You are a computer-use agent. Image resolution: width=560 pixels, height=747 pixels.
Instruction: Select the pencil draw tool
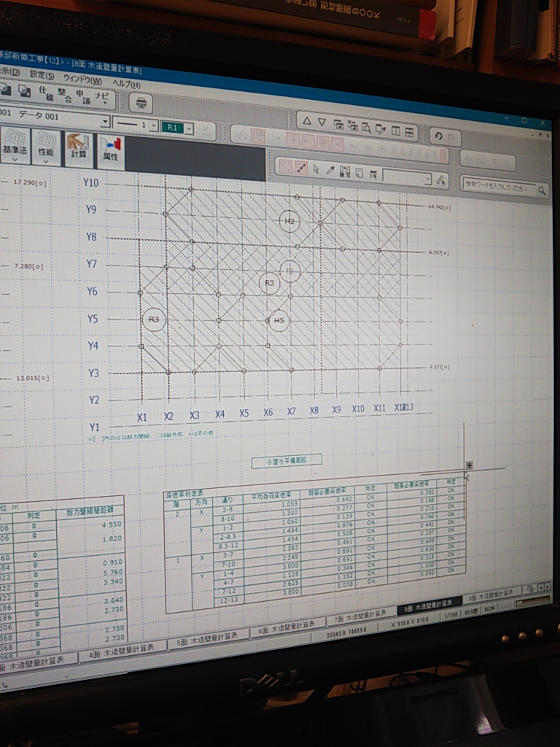pos(330,170)
